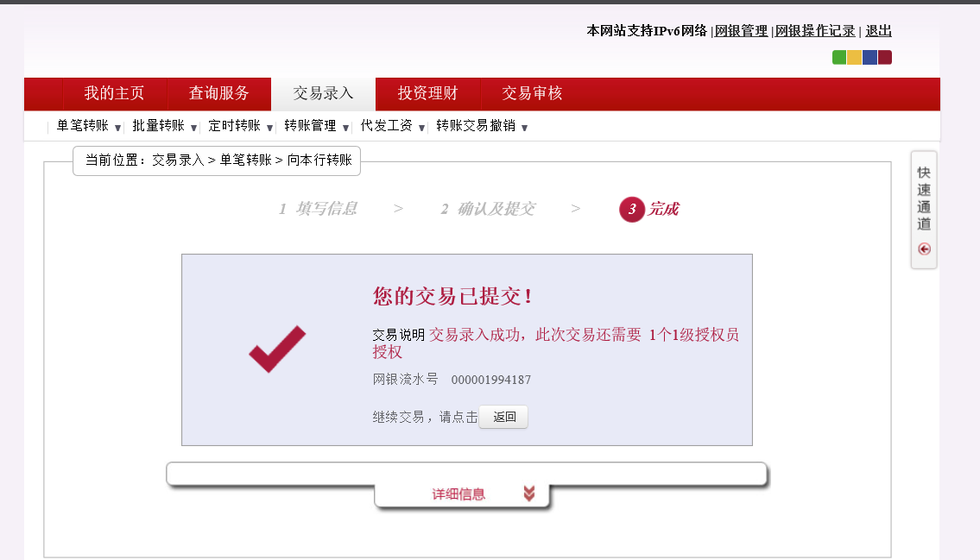This screenshot has height=560, width=980.
Task: Select the dark red theme color swatch
Action: coord(884,58)
